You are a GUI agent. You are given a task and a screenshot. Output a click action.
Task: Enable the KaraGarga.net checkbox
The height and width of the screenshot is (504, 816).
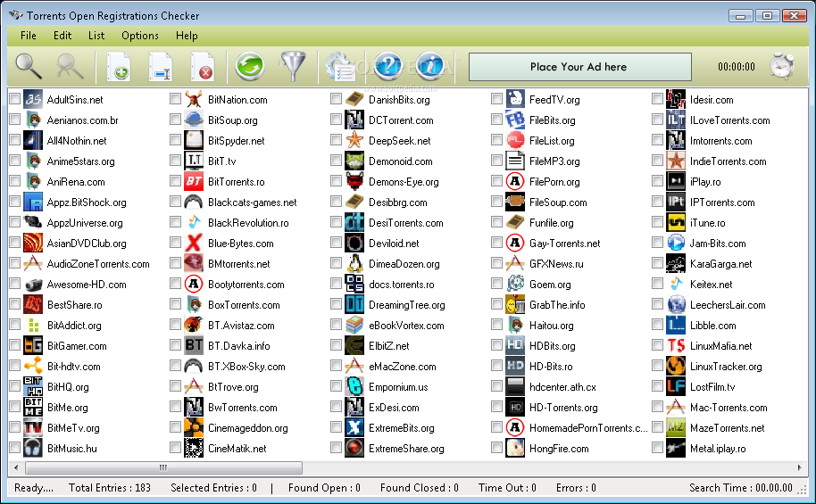658,263
